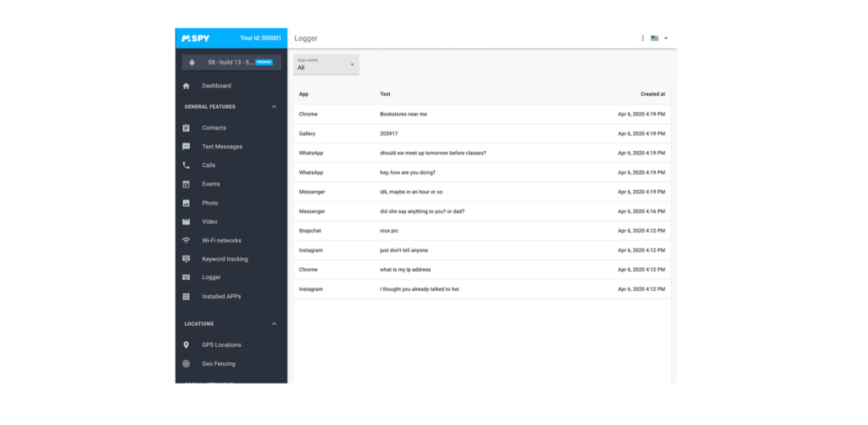The height and width of the screenshot is (425, 868).
Task: Collapse the Locations section
Action: click(x=274, y=323)
